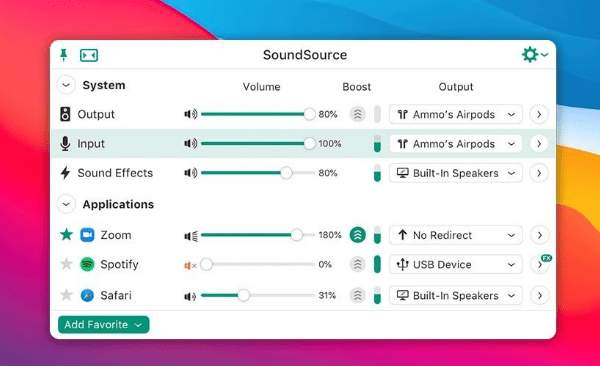Click the Applications section heading

click(x=118, y=204)
